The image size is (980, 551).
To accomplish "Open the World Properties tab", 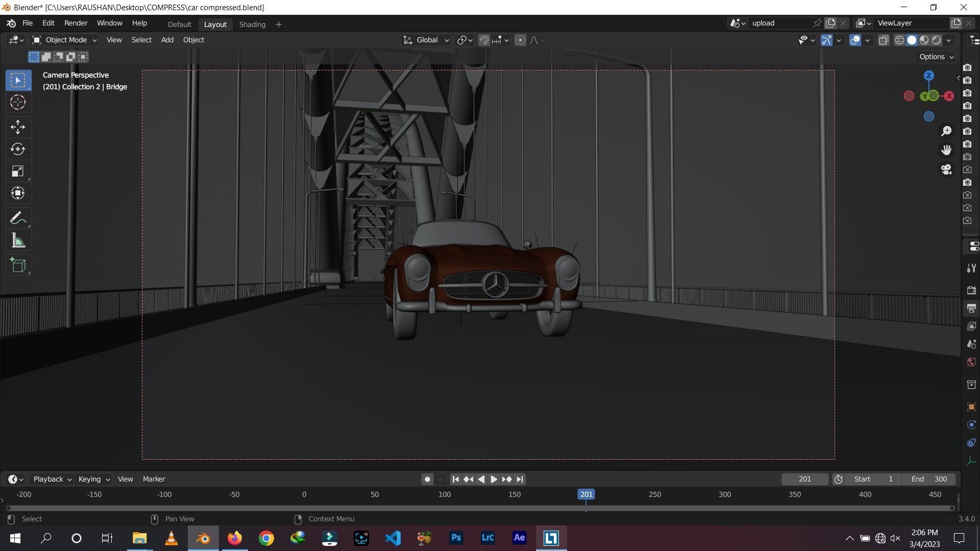I will (972, 361).
